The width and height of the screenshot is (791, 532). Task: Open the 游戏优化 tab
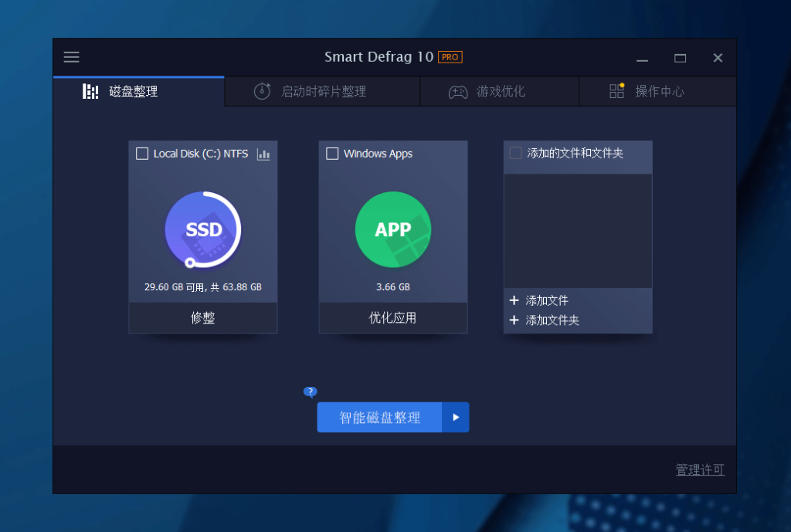point(500,91)
